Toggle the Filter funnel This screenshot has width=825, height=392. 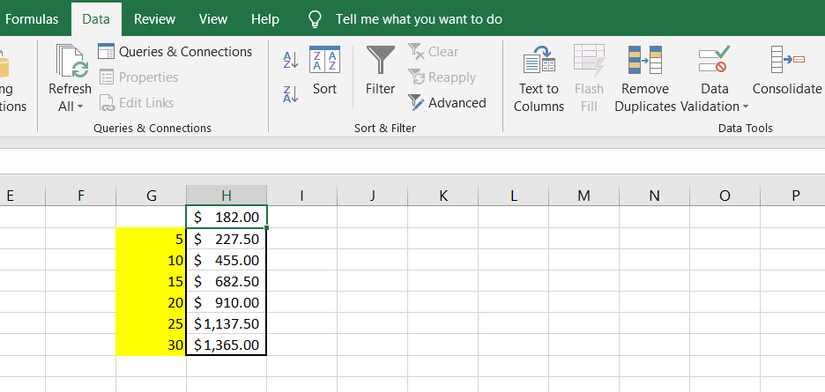pos(380,71)
